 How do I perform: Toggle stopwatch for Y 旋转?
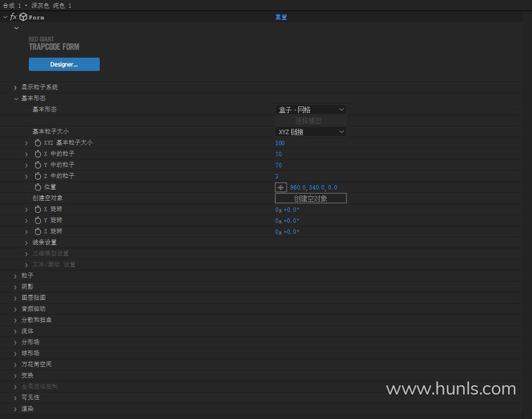[x=38, y=221]
